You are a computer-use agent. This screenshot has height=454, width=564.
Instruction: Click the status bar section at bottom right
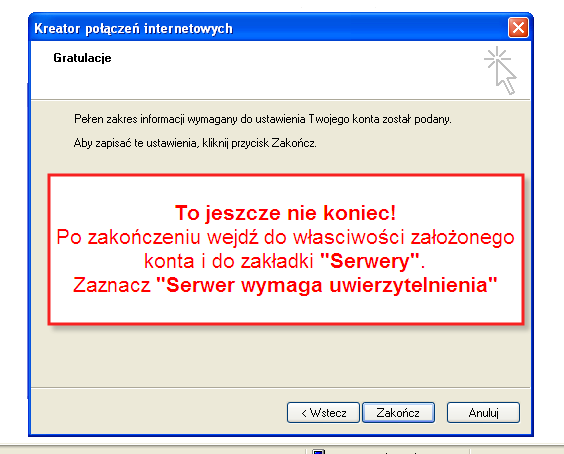pos(517,451)
